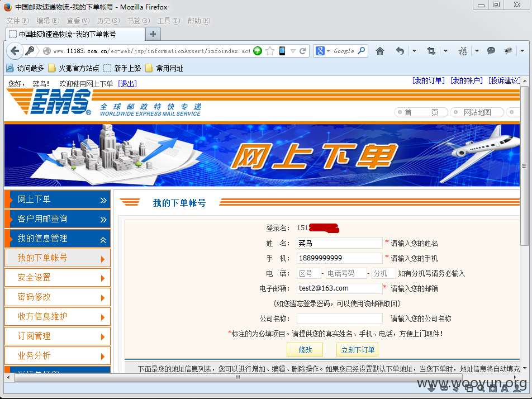Open the 帮助 menu
Viewport: 532px width, 399px height.
coord(199,21)
